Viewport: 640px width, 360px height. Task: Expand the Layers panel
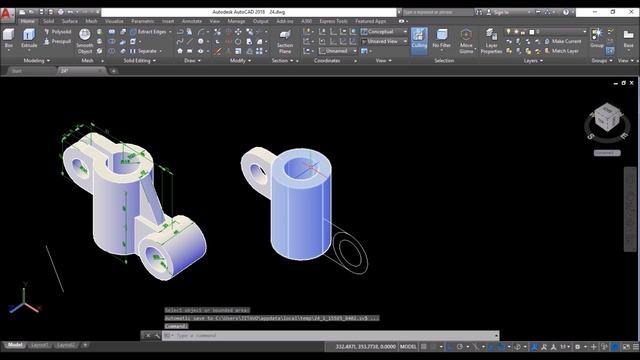533,61
